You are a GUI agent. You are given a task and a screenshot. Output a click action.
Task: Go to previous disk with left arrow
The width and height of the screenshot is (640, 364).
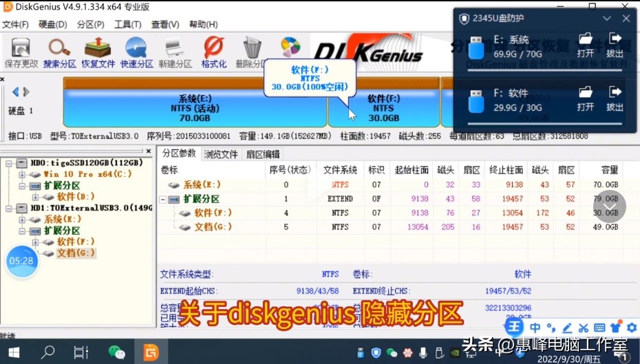pyautogui.click(x=16, y=92)
